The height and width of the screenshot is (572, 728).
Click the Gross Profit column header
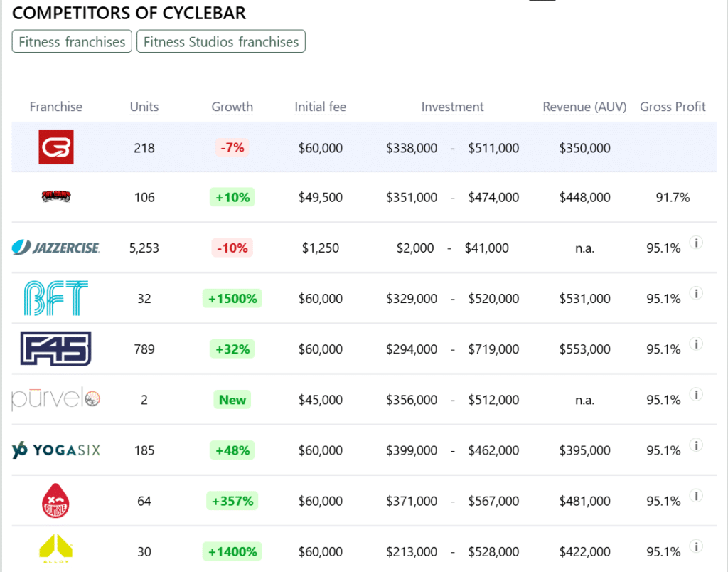pyautogui.click(x=673, y=107)
